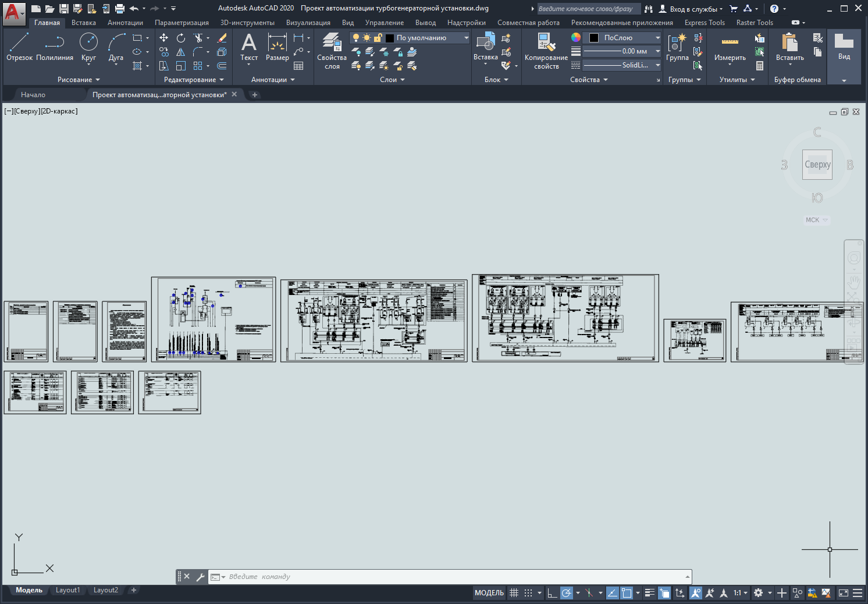Select the Полилиния tool
The width and height of the screenshot is (868, 604).
[x=55, y=47]
